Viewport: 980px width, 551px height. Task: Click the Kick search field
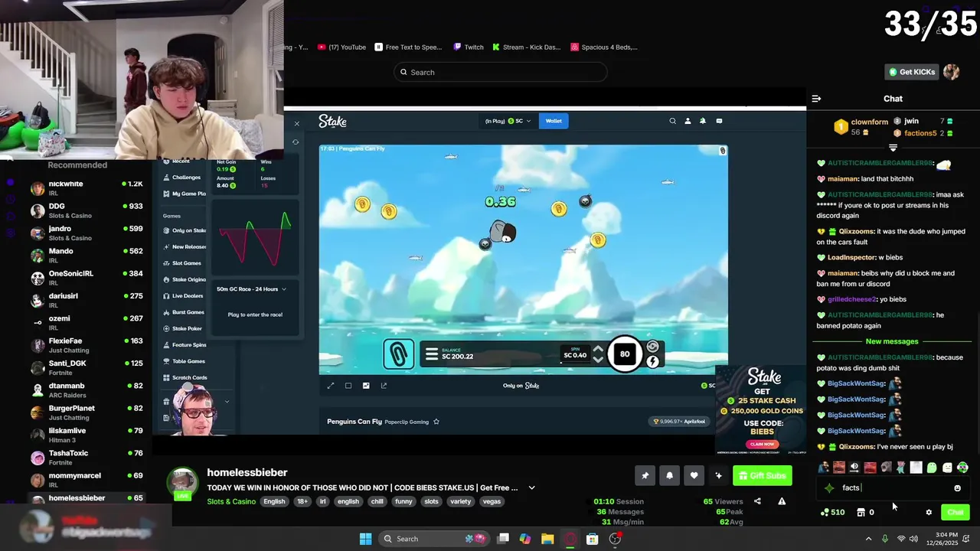(501, 72)
